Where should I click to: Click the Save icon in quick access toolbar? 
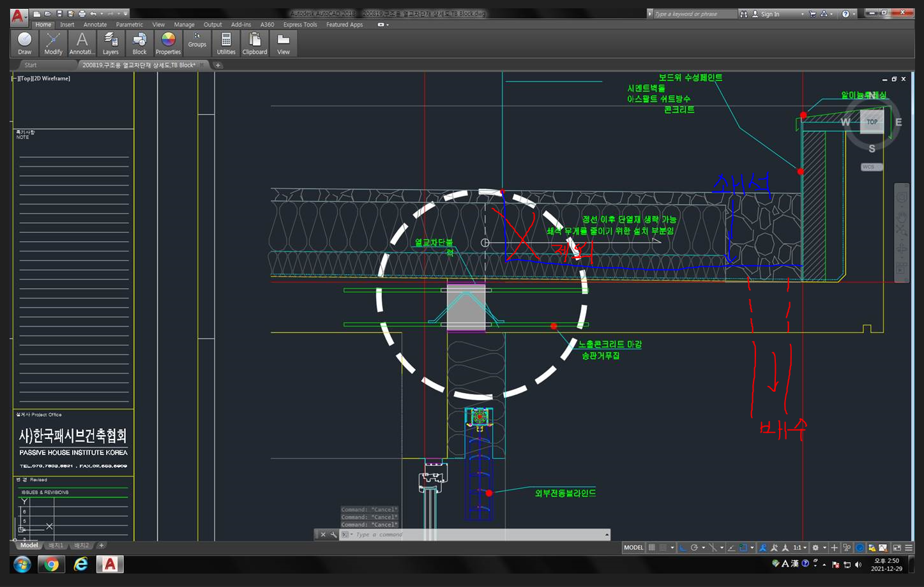[x=59, y=13]
